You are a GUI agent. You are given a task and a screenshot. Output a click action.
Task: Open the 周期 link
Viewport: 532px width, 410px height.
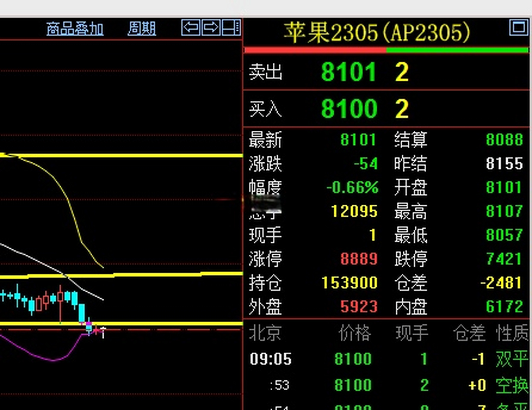pyautogui.click(x=142, y=29)
